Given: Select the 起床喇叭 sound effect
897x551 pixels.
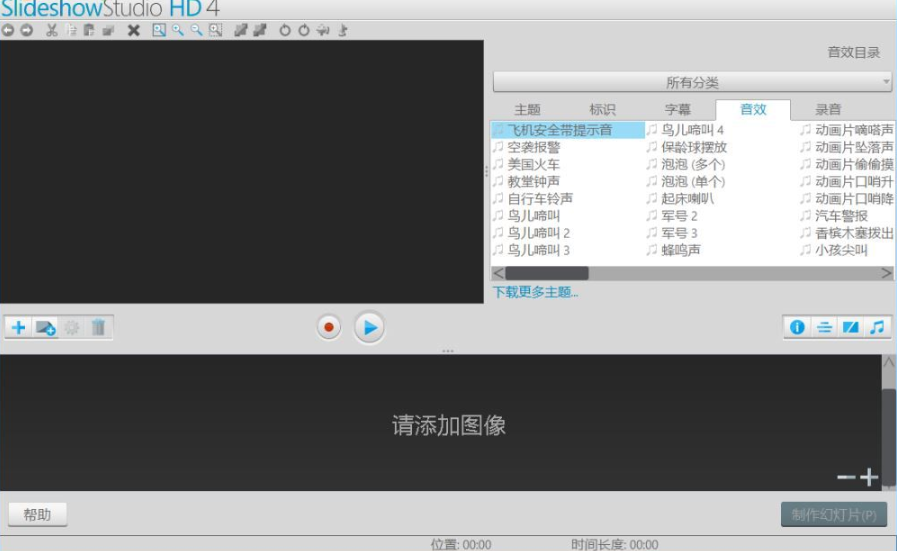Looking at the screenshot, I should click(x=687, y=199).
